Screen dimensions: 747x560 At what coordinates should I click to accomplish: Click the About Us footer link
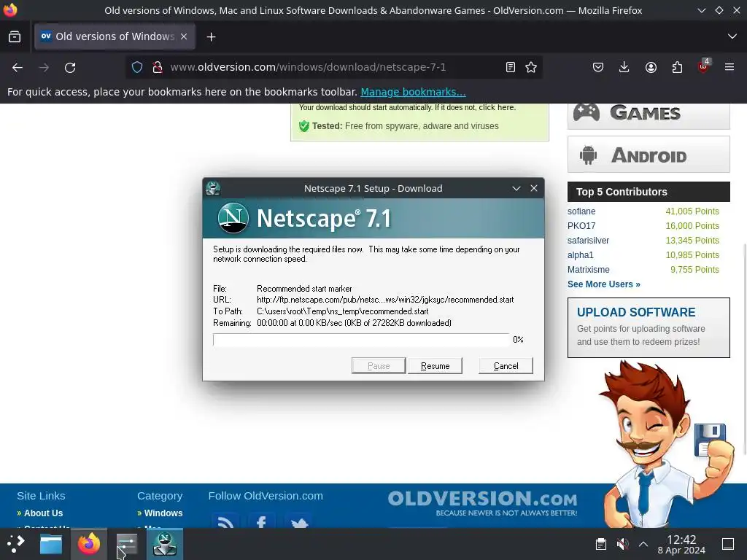pos(43,513)
